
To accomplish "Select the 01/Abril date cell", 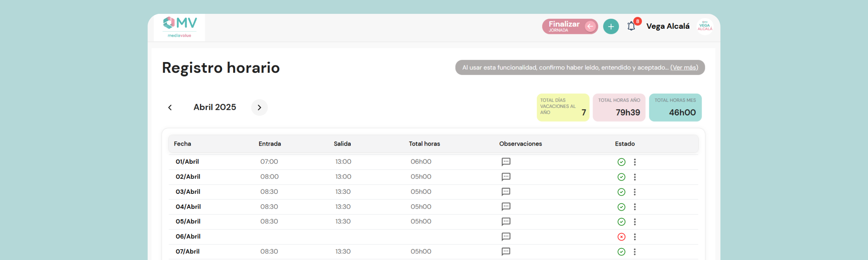I will click(187, 162).
